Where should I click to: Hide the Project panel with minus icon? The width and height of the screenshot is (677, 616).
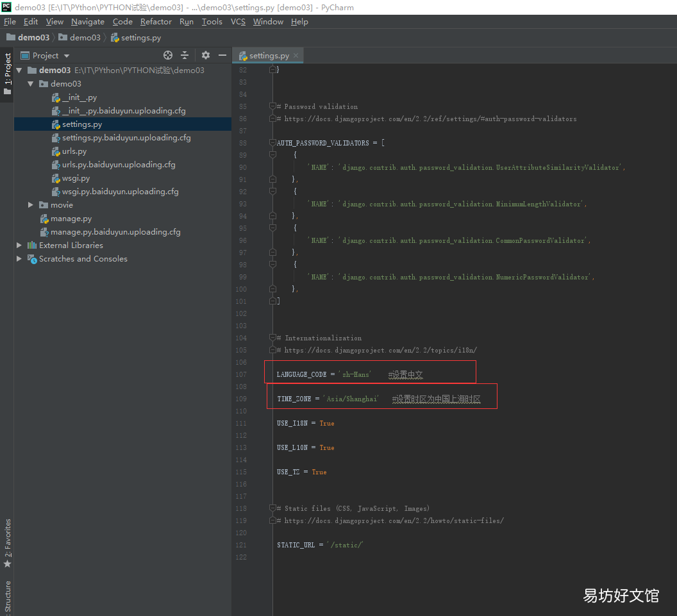pos(222,55)
